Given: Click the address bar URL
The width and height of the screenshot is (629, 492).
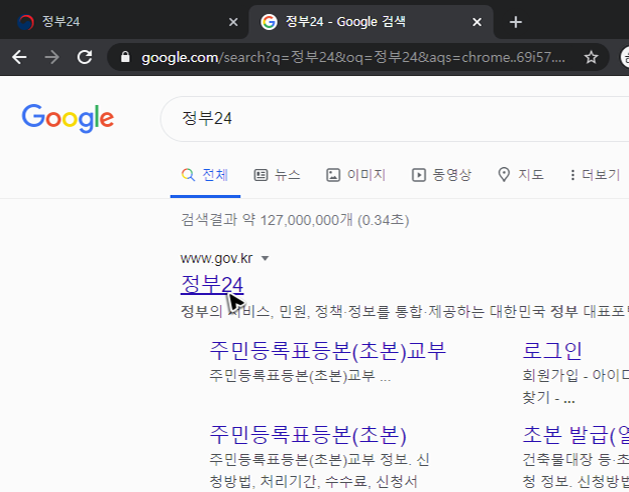Looking at the screenshot, I should pyautogui.click(x=353, y=57).
